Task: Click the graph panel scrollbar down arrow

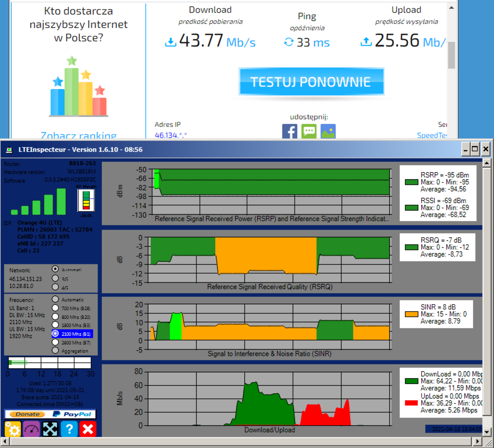Action: point(486,432)
